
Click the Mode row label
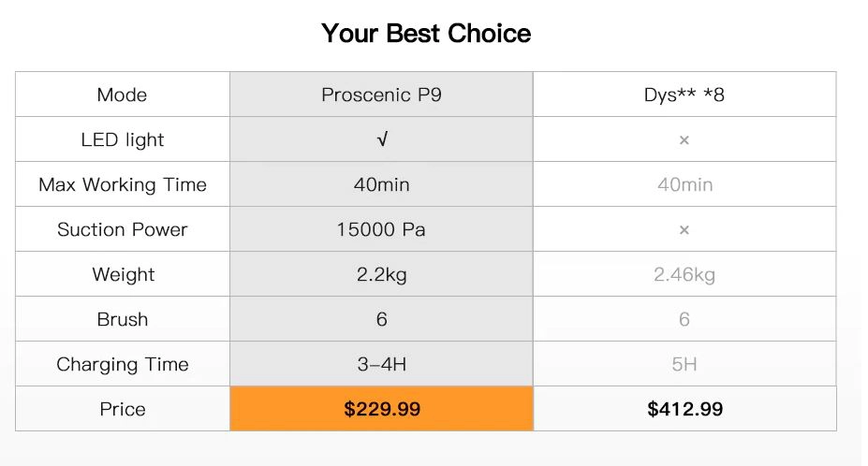coord(122,95)
